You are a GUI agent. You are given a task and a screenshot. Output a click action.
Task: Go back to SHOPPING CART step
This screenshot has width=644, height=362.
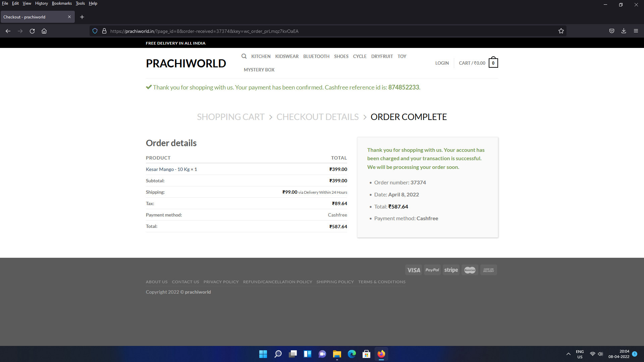coord(230,117)
